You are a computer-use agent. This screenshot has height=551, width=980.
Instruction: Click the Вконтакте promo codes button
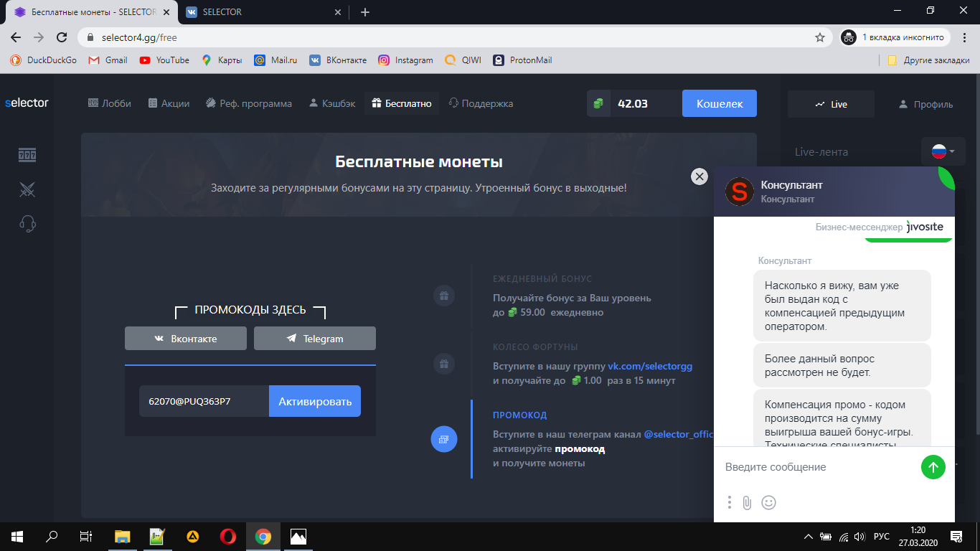(186, 339)
